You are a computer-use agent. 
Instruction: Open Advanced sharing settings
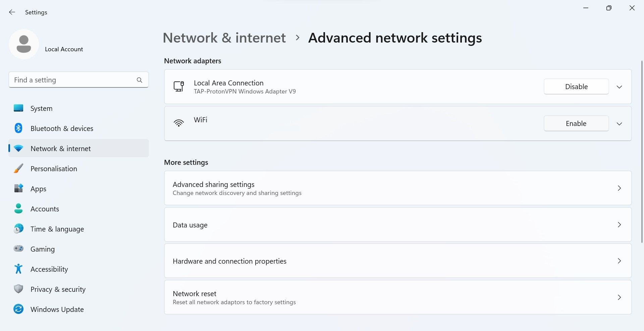click(397, 188)
